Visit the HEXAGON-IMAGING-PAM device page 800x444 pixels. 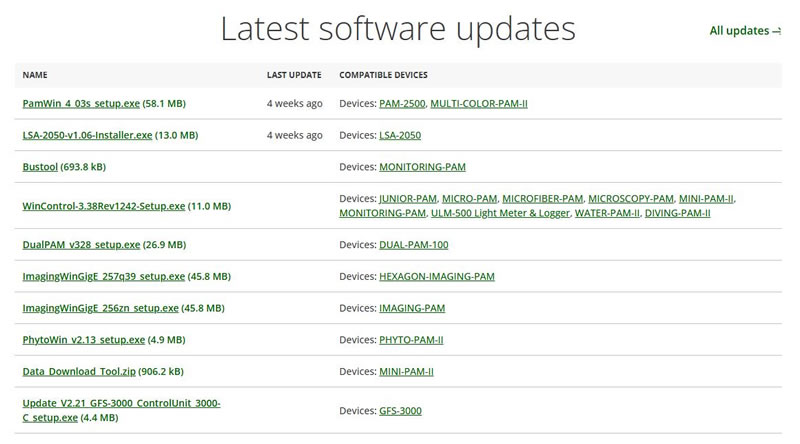pos(437,276)
